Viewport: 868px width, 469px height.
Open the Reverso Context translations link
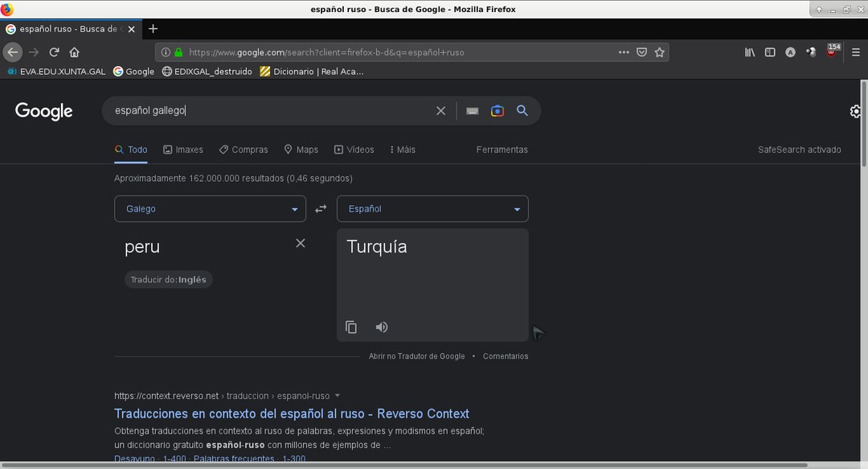291,413
